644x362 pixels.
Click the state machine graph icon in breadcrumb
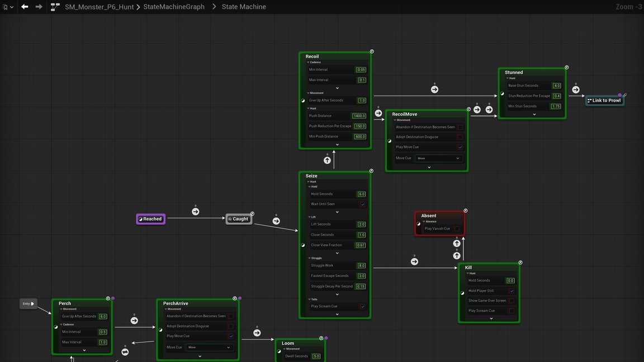(55, 7)
